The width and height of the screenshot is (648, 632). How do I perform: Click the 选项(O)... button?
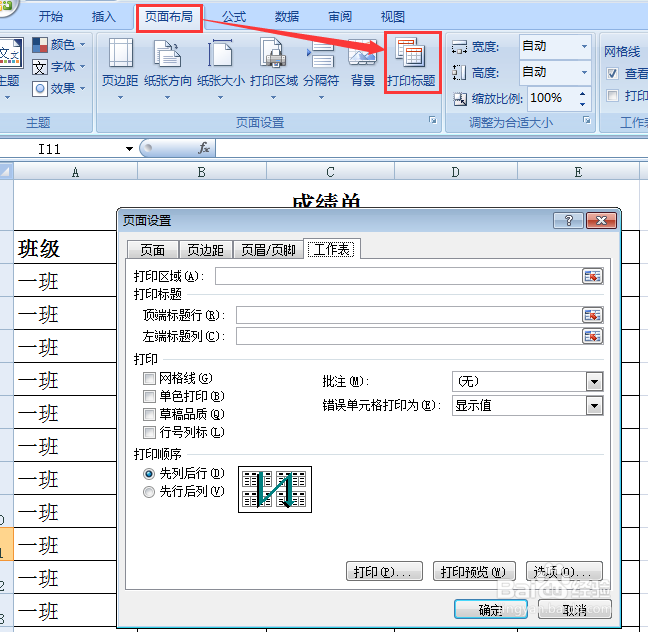[564, 572]
